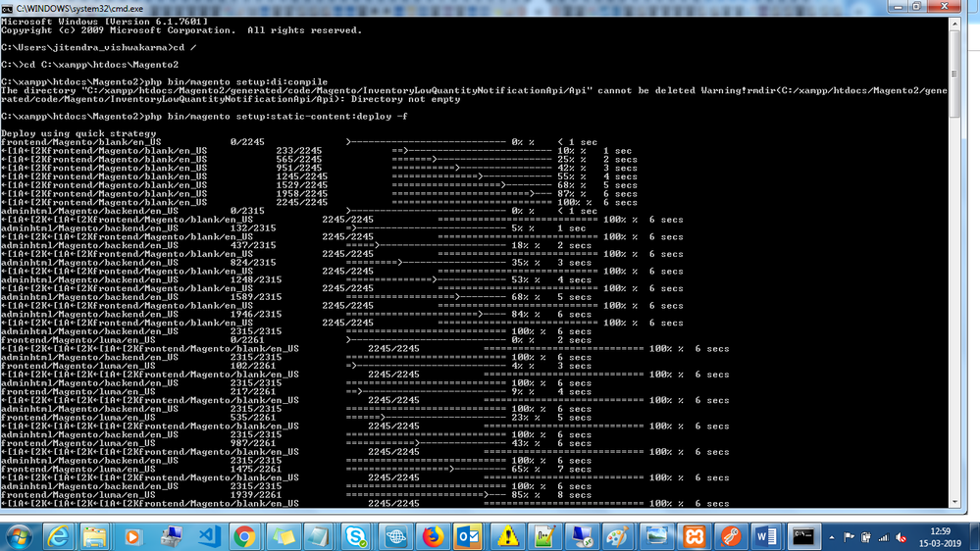
Task: Open the globe network app on taskbar
Action: (395, 536)
